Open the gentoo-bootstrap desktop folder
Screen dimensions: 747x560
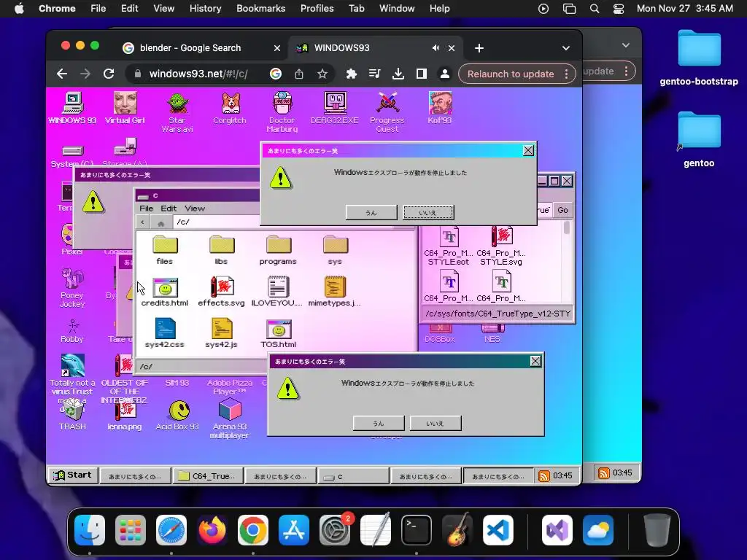(x=699, y=58)
